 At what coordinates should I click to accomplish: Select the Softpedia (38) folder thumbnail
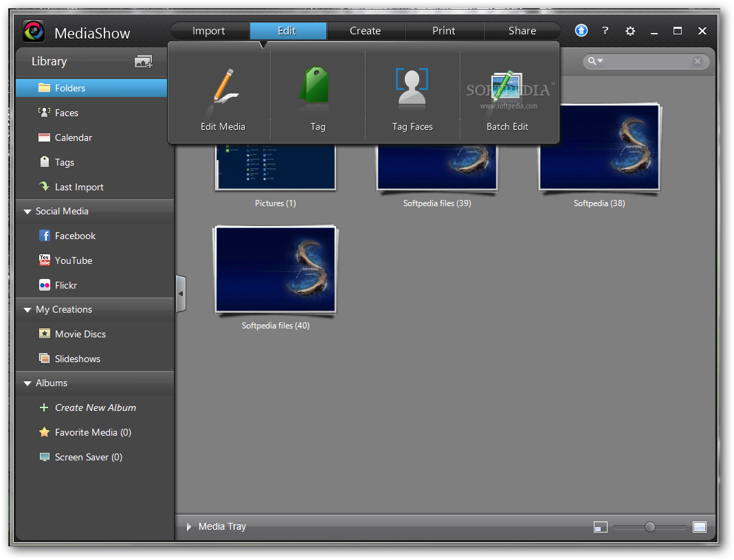click(x=599, y=147)
